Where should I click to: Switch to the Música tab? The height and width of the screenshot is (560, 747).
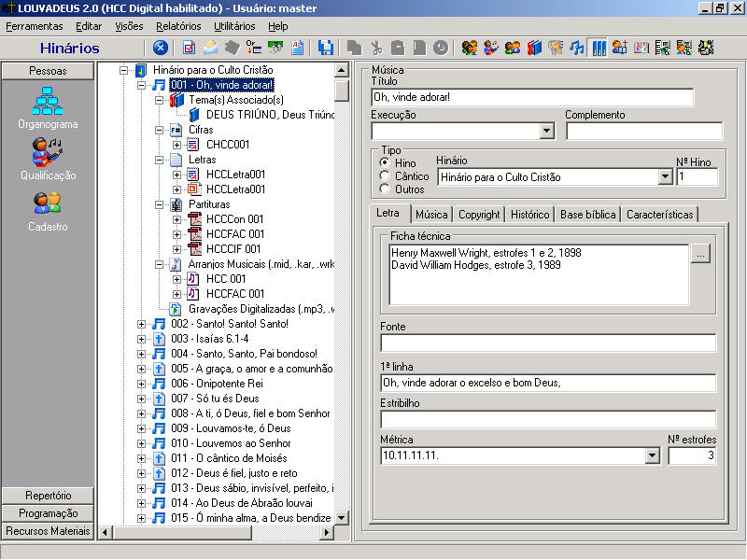pos(431,215)
